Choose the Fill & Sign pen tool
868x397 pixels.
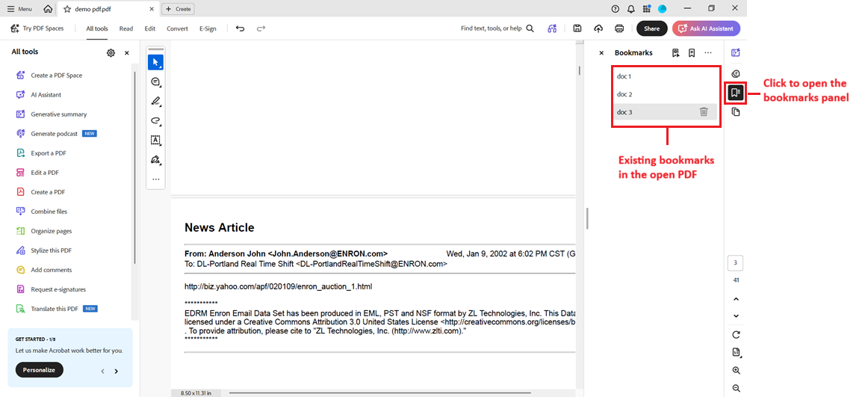click(x=155, y=160)
